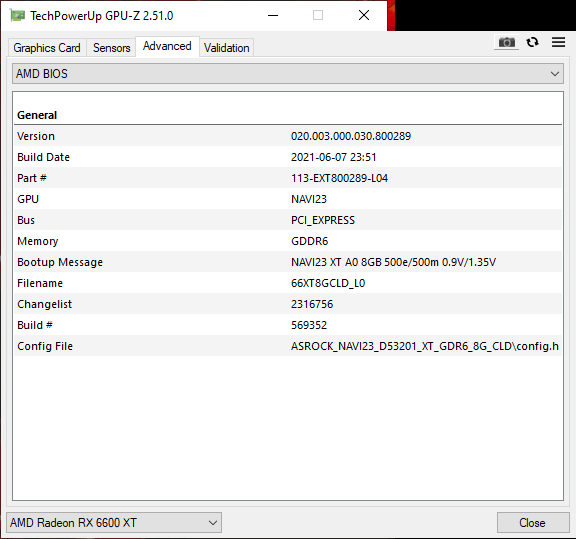Click the refresh arrows icon
The image size is (576, 539).
pos(532,42)
